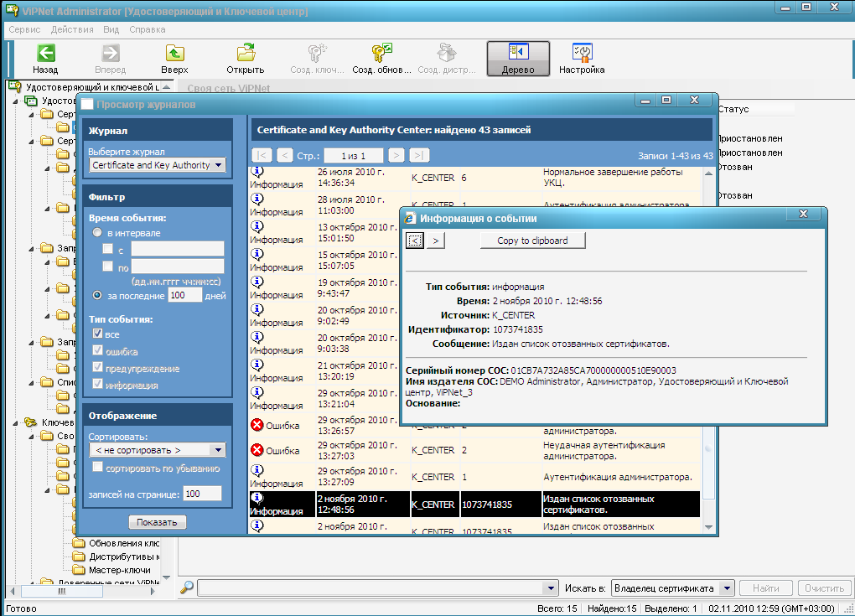Click the info icon of the 9:02:49 log entry

click(256, 310)
